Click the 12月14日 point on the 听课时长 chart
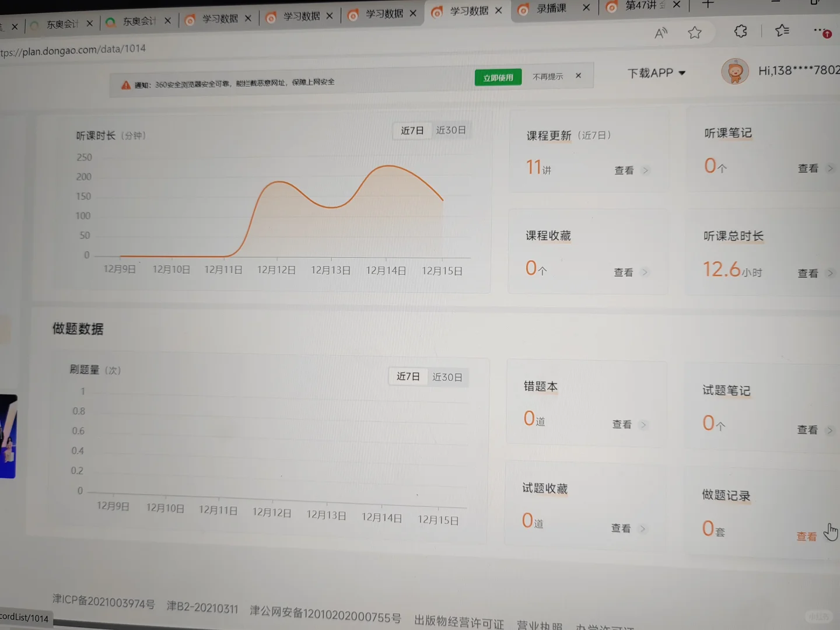Viewport: 840px width, 630px height. pyautogui.click(x=386, y=166)
